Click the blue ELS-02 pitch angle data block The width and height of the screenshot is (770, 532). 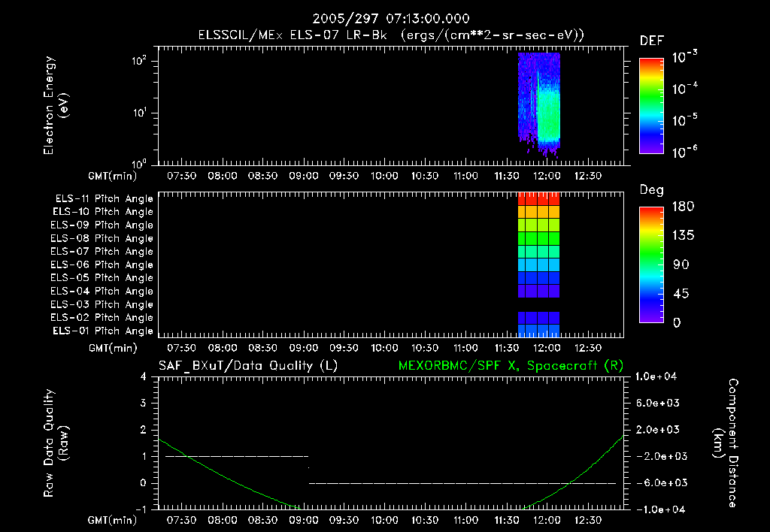click(x=538, y=318)
